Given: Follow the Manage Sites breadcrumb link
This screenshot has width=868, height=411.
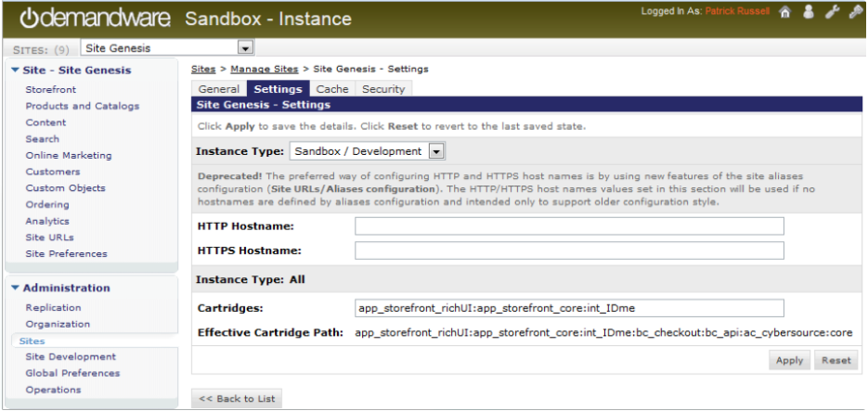Looking at the screenshot, I should pos(265,70).
